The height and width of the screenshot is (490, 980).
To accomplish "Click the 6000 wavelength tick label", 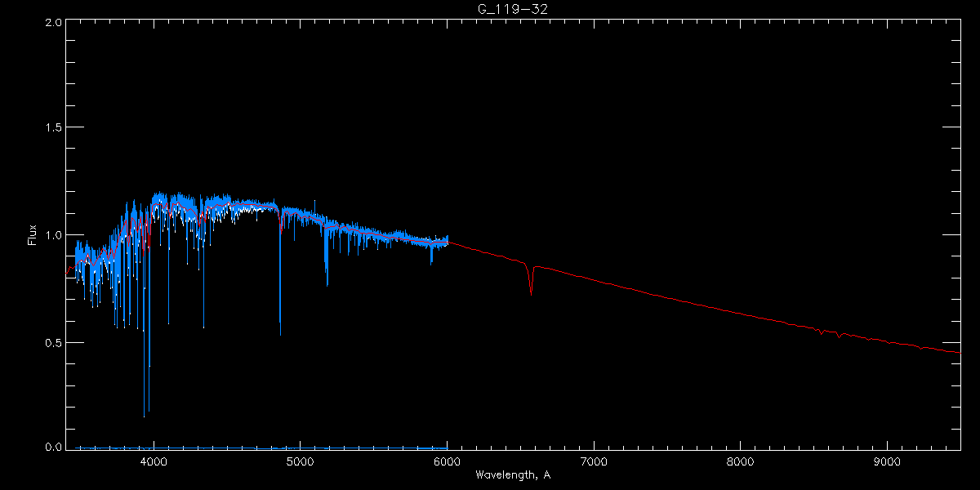I will click(x=447, y=461).
